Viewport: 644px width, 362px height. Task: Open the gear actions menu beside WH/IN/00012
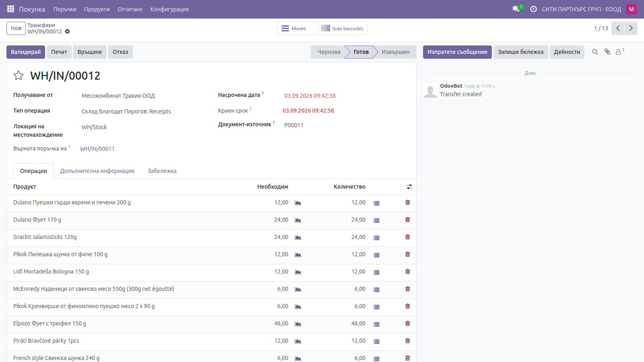pyautogui.click(x=67, y=31)
